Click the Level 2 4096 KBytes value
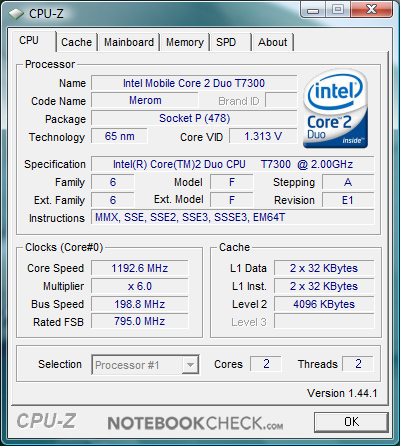 point(324,304)
